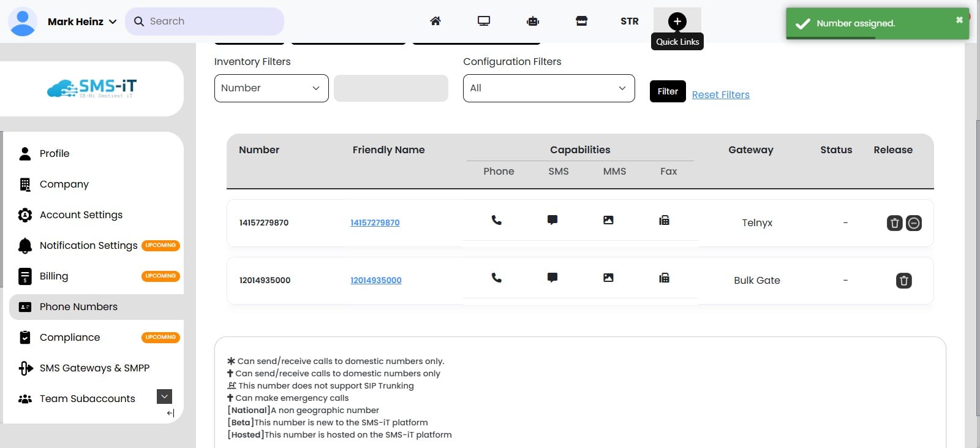The height and width of the screenshot is (448, 980).
Task: Collapse the sidebar with arrow icon
Action: (170, 413)
